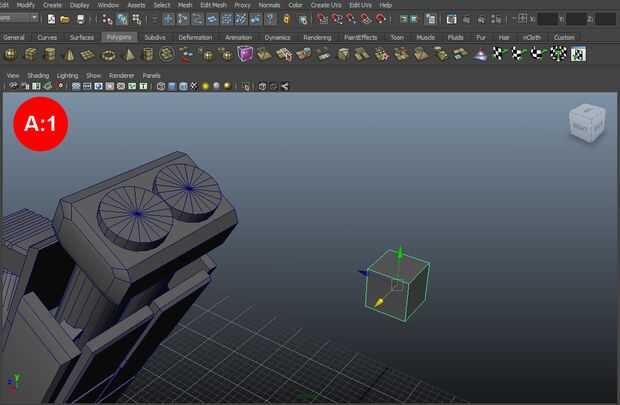Switch to the Animation shelf tab
The height and width of the screenshot is (405, 620).
coord(238,37)
